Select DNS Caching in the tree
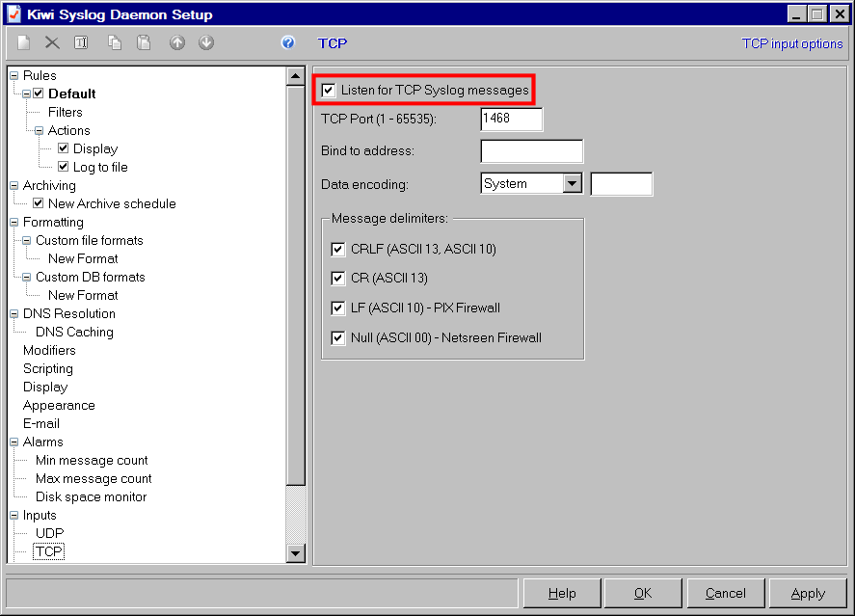855x616 pixels. click(74, 332)
